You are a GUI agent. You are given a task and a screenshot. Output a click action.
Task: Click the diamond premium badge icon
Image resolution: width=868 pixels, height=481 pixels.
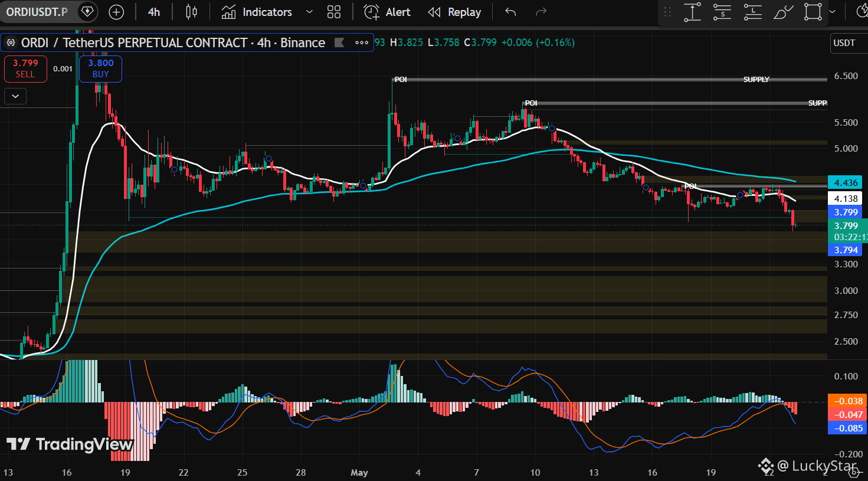tap(87, 12)
